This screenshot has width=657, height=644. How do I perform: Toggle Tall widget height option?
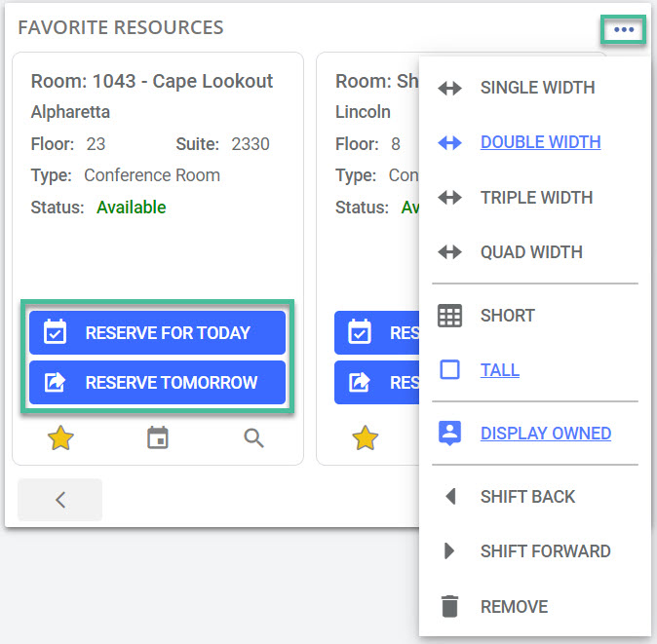(x=499, y=370)
